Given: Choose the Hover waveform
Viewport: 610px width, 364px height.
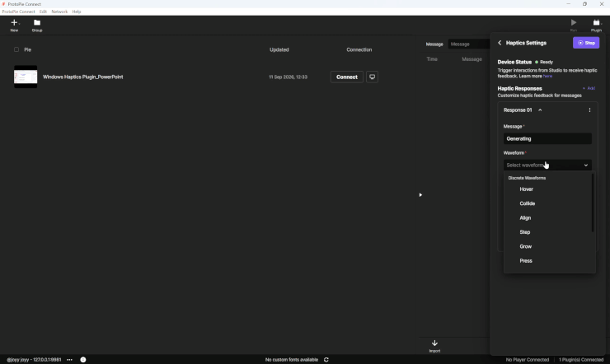Looking at the screenshot, I should (x=527, y=189).
